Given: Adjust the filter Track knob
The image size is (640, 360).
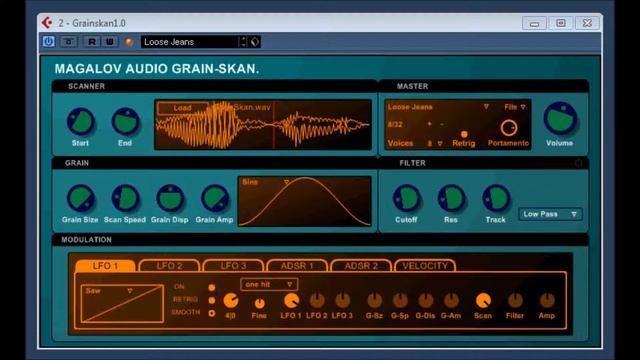Looking at the screenshot, I should pyautogui.click(x=496, y=198).
